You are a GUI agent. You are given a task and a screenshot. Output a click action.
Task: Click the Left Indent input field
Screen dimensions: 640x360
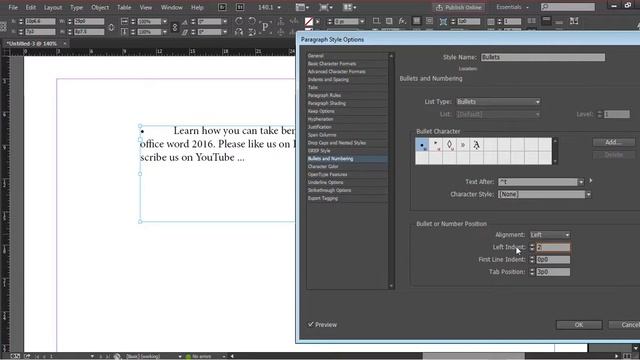pyautogui.click(x=553, y=247)
